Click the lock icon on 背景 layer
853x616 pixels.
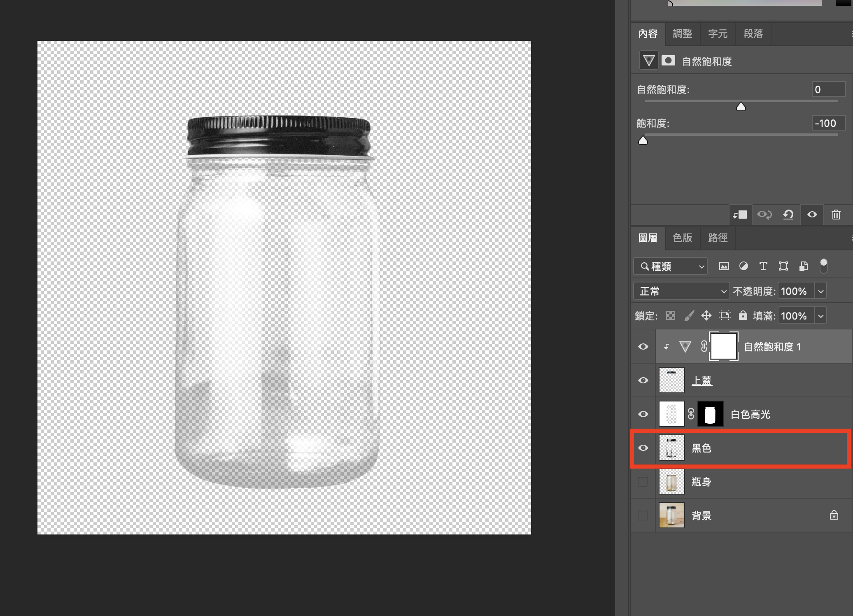click(834, 515)
